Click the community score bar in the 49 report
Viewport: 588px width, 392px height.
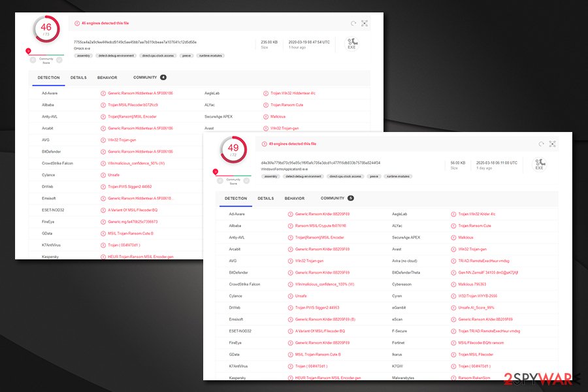click(233, 176)
